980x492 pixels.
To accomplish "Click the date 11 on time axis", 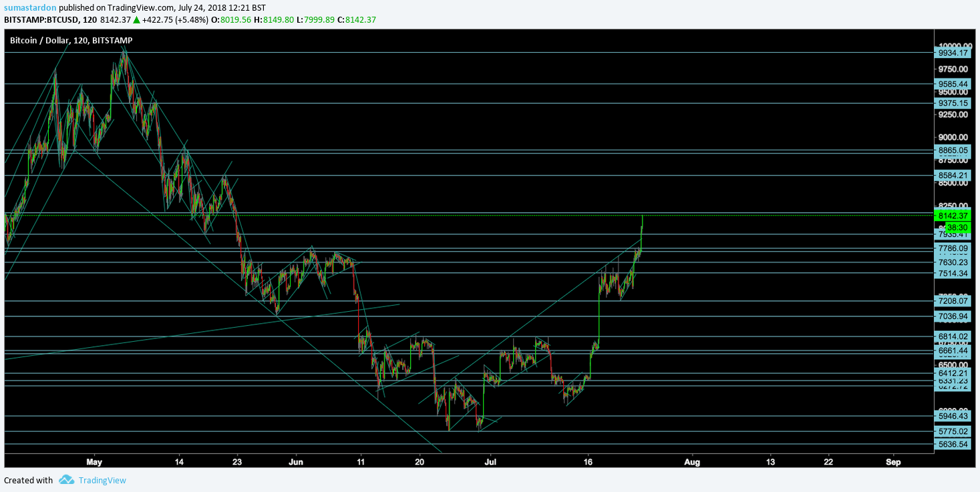I will [x=361, y=461].
